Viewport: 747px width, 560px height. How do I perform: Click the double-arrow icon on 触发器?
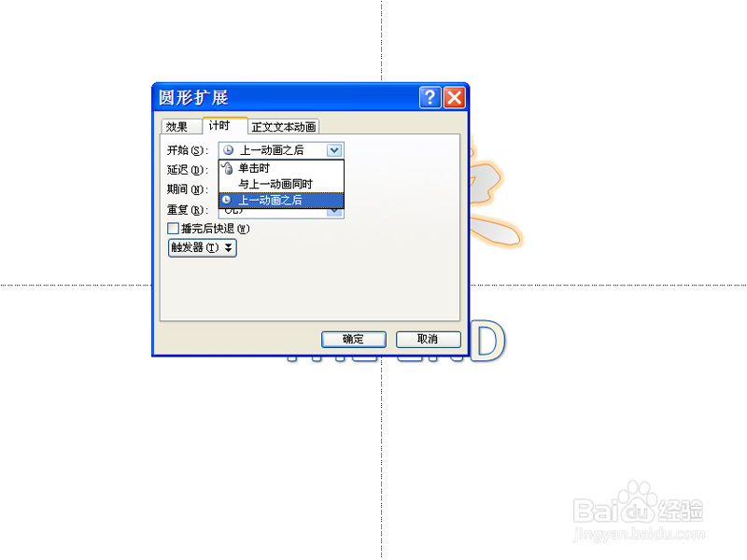229,247
